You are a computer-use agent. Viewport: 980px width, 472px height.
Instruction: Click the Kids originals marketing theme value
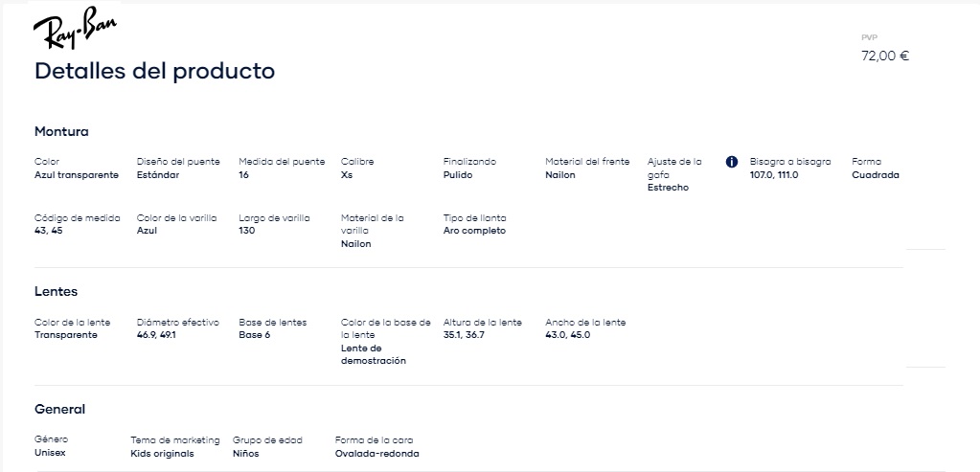(162, 454)
